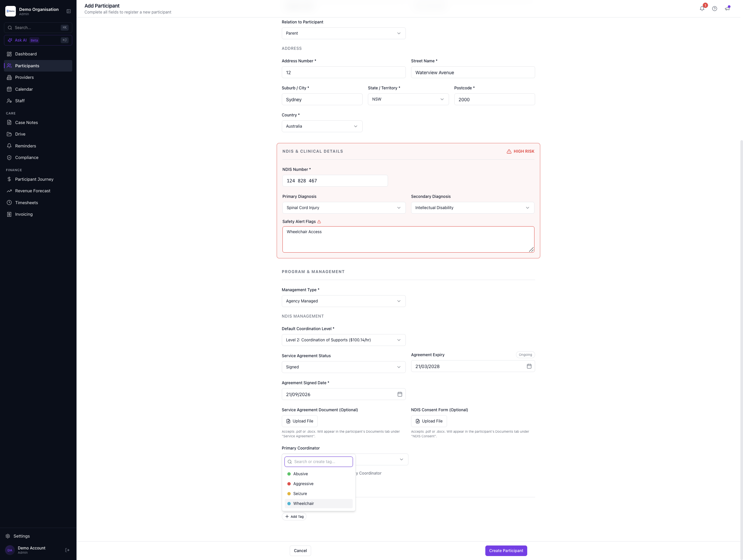
Task: Upload NDIS Consent Form file
Action: point(429,421)
